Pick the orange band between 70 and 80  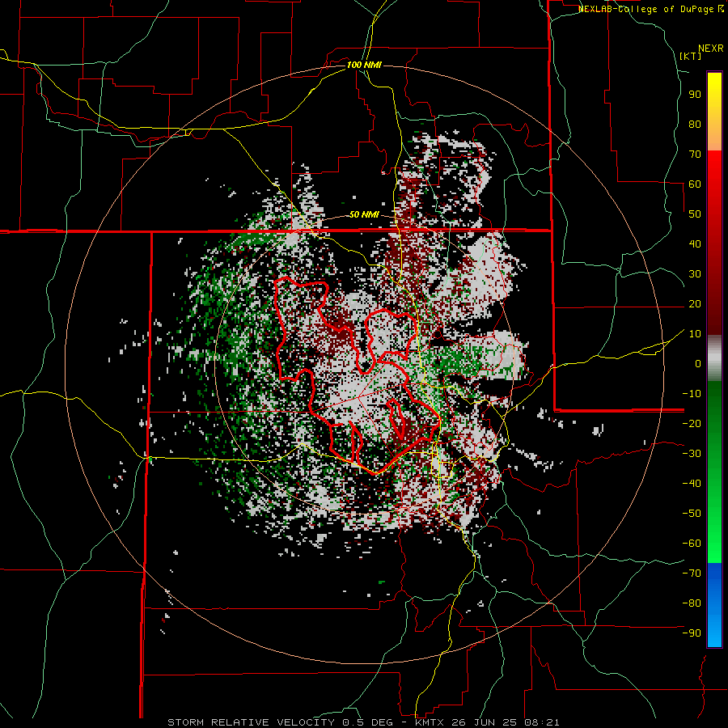pyautogui.click(x=714, y=138)
